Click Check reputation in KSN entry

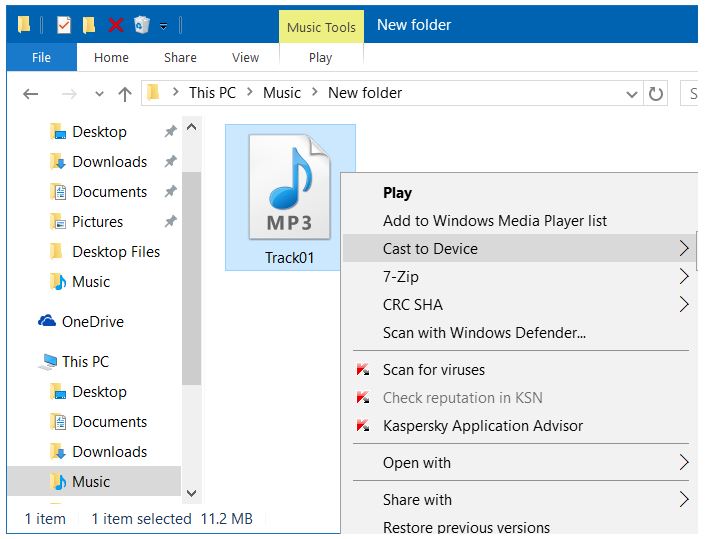(520, 398)
